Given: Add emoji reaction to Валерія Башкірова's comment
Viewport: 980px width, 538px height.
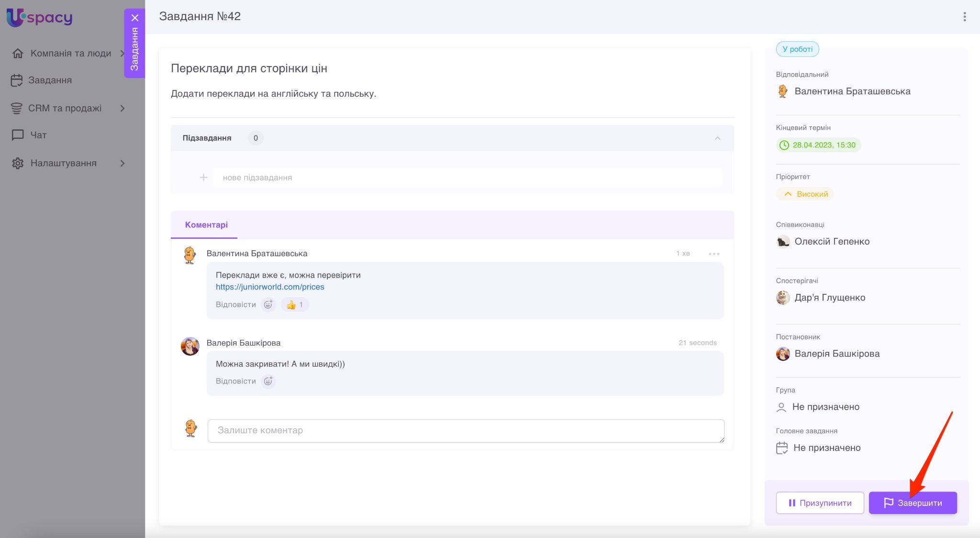Looking at the screenshot, I should (x=268, y=381).
